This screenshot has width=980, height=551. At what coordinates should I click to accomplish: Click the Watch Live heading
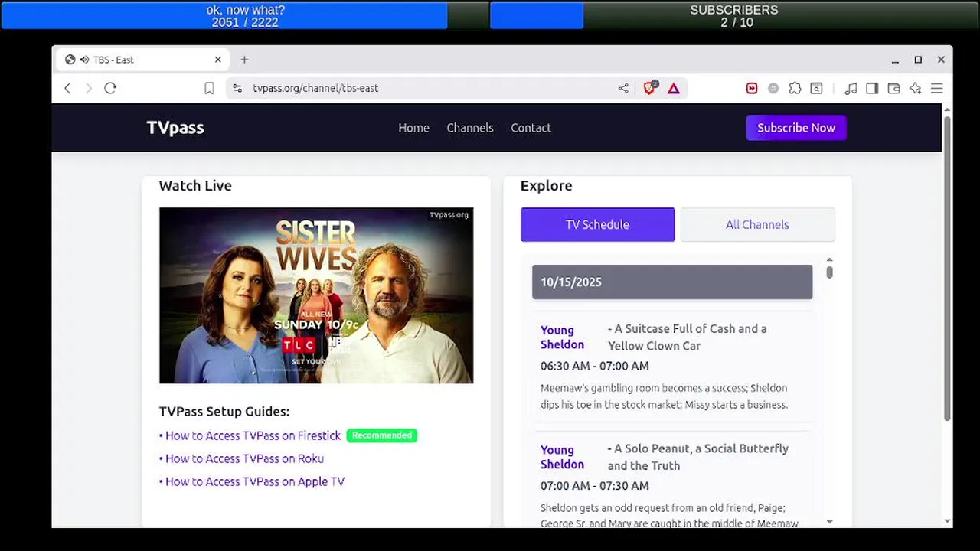click(x=195, y=185)
